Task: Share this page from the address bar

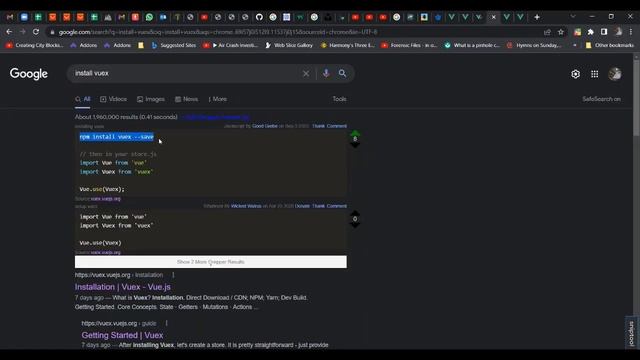Action: click(547, 32)
